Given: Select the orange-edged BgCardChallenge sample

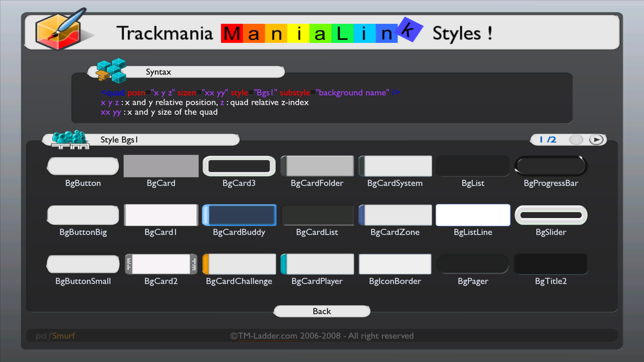Looking at the screenshot, I should pyautogui.click(x=239, y=264).
